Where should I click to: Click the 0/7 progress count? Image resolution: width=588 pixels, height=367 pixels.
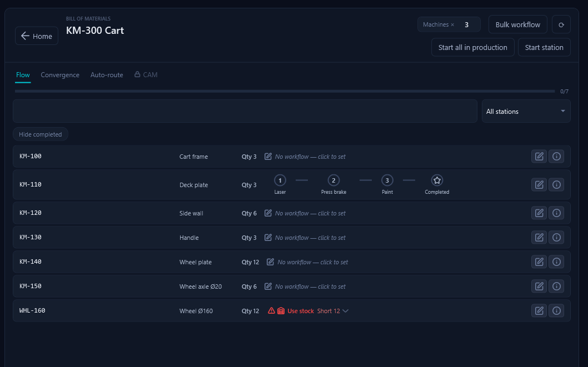tap(564, 92)
